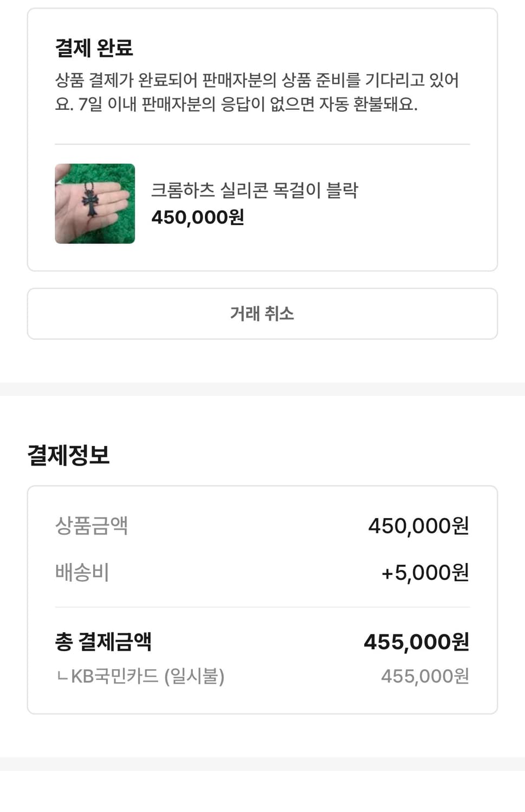
Task: Open the black cross necklace product thumbnail
Action: pos(95,204)
